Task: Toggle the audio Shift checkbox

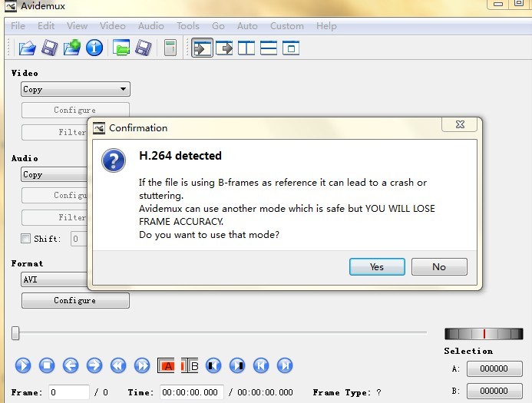Action: click(x=25, y=239)
